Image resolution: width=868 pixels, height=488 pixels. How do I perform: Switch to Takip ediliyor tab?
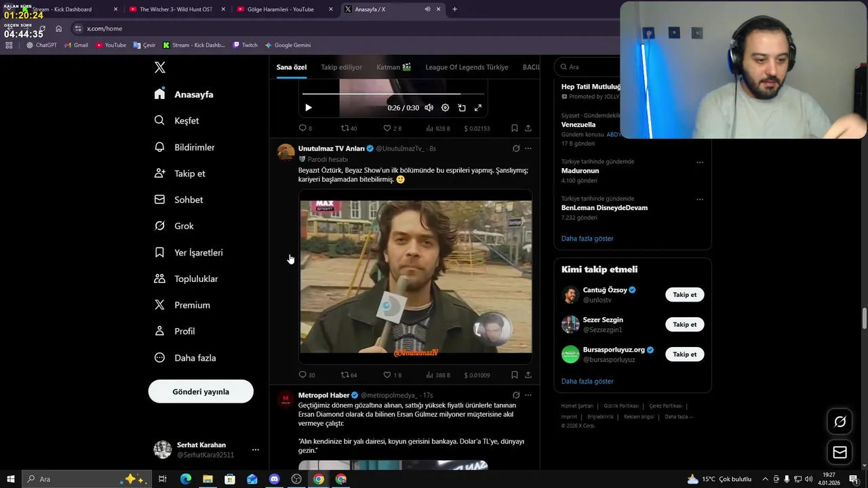(x=341, y=67)
